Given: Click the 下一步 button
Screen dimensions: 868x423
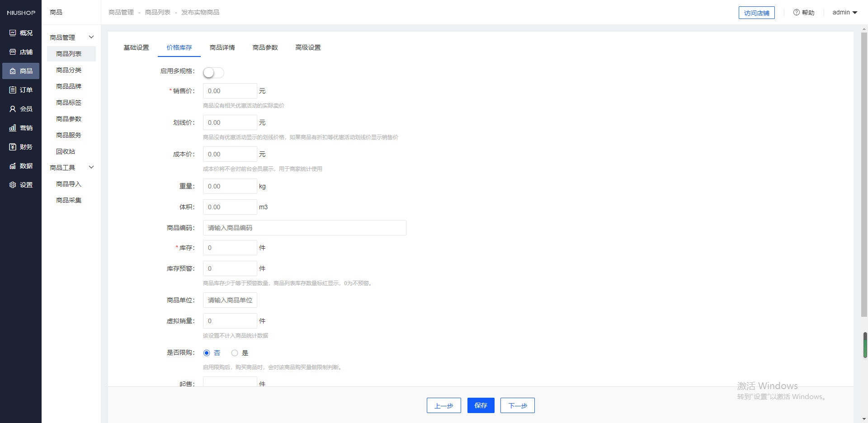Looking at the screenshot, I should pyautogui.click(x=518, y=405).
